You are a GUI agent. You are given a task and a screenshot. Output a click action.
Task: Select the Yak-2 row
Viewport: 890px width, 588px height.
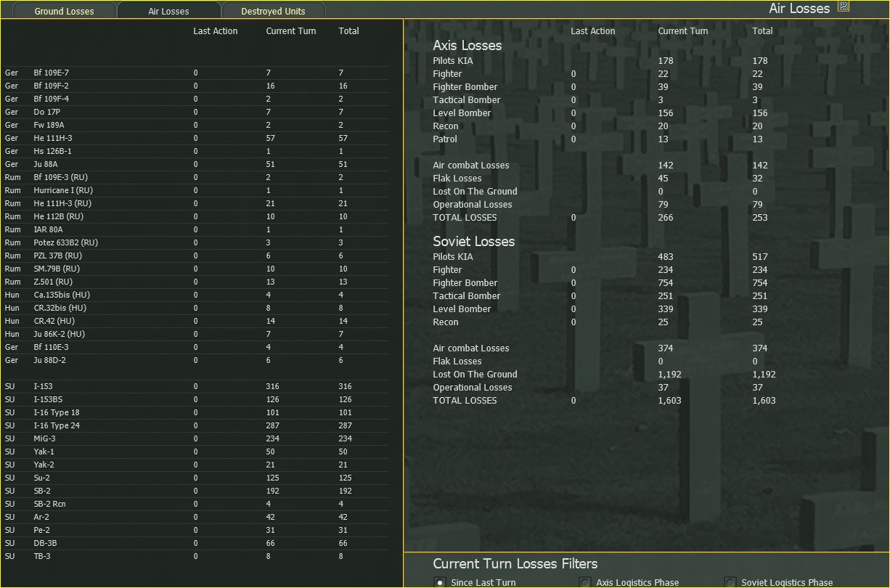[196, 465]
